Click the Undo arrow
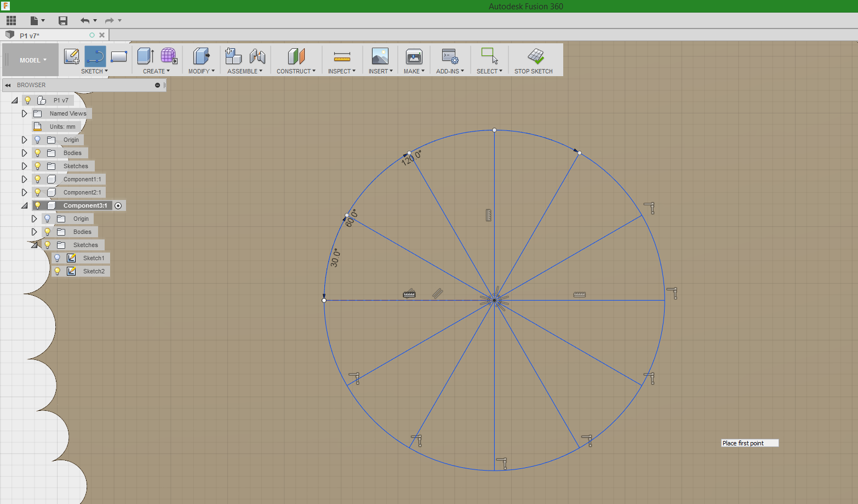The image size is (858, 504). pyautogui.click(x=85, y=21)
